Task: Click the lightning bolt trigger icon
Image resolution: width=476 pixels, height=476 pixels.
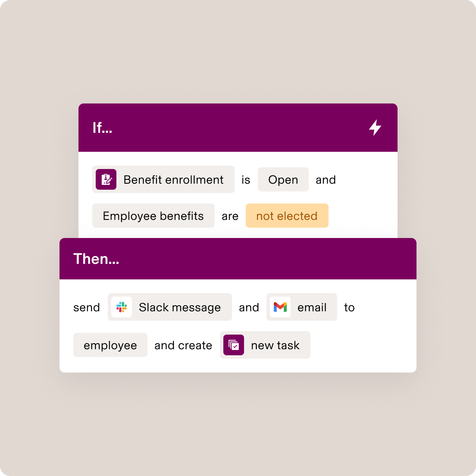Action: (375, 128)
